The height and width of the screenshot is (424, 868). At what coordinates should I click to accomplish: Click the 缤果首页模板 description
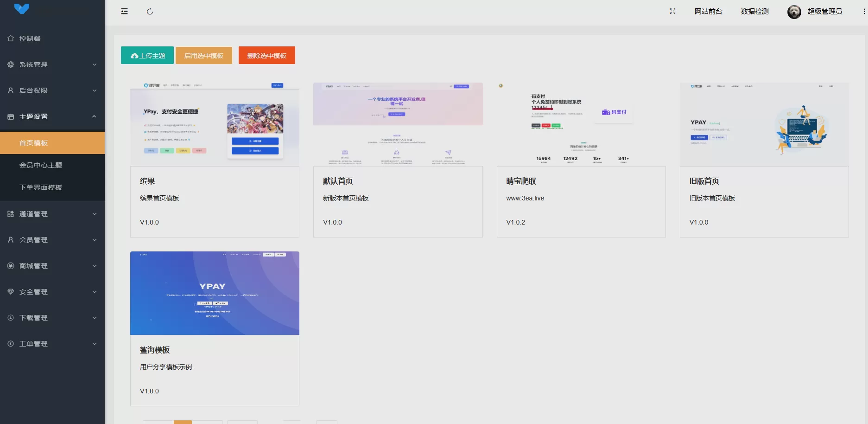159,198
